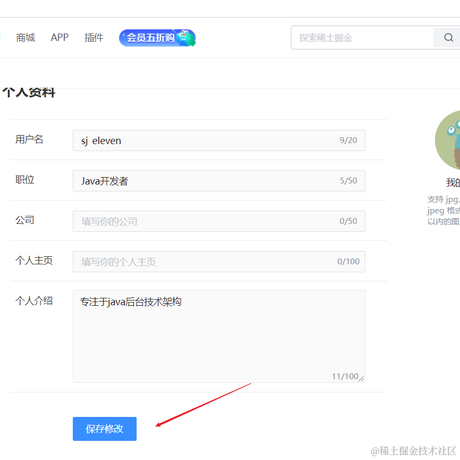Screen dimensions: 460x460
Task: Click the 9/20 character counter
Action: 348,140
